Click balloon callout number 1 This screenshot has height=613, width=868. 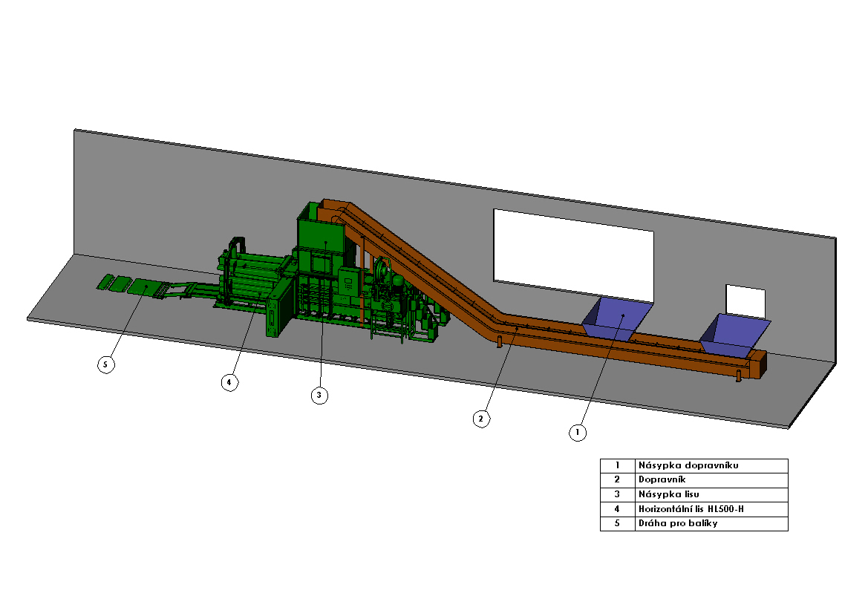pos(578,432)
